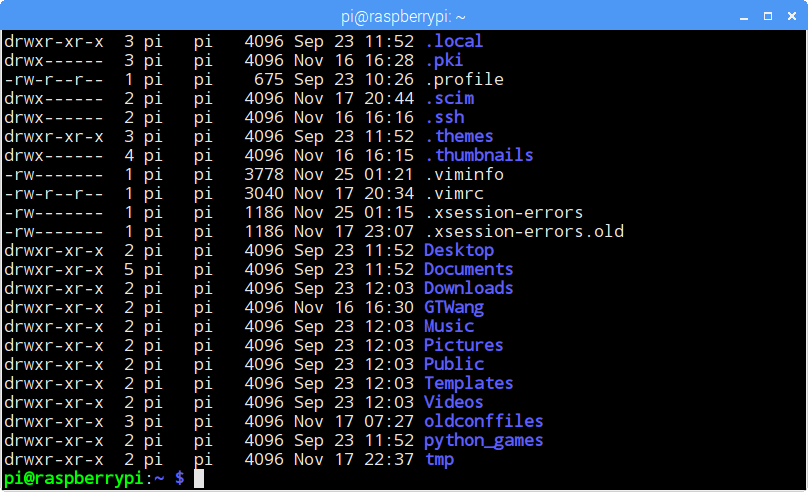Click the python_games directory name
This screenshot has height=492, width=808.
483,440
